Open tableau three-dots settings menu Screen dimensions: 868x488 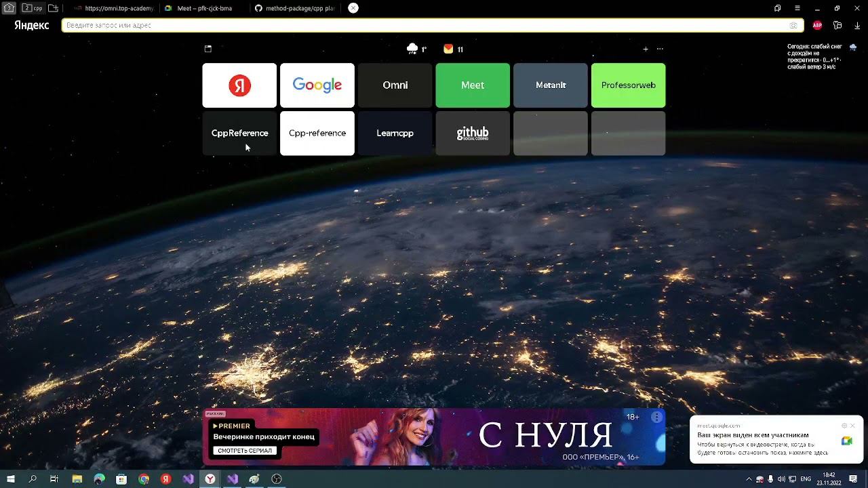pyautogui.click(x=660, y=49)
